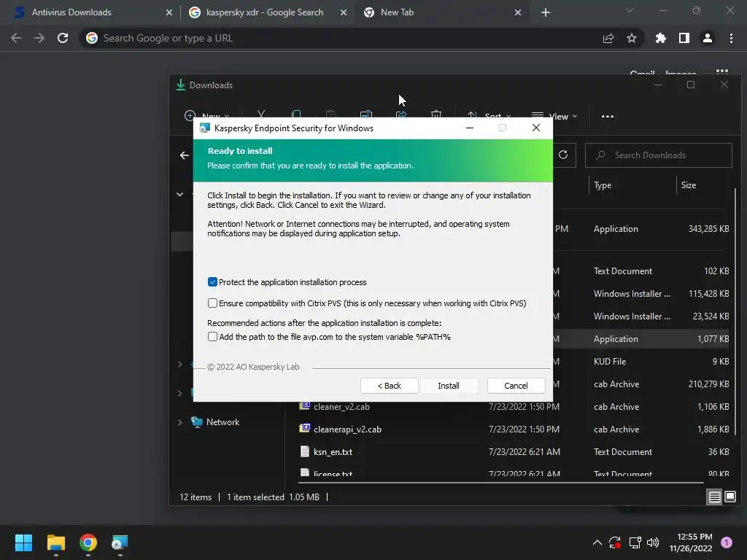Open the New menu in Downloads window
The height and width of the screenshot is (560, 747).
(206, 116)
